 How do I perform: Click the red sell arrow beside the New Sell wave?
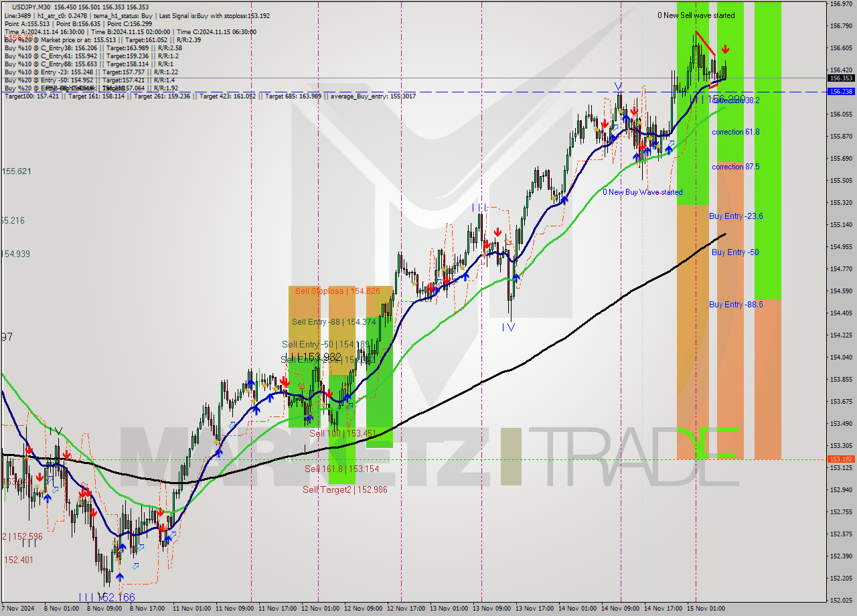point(725,49)
